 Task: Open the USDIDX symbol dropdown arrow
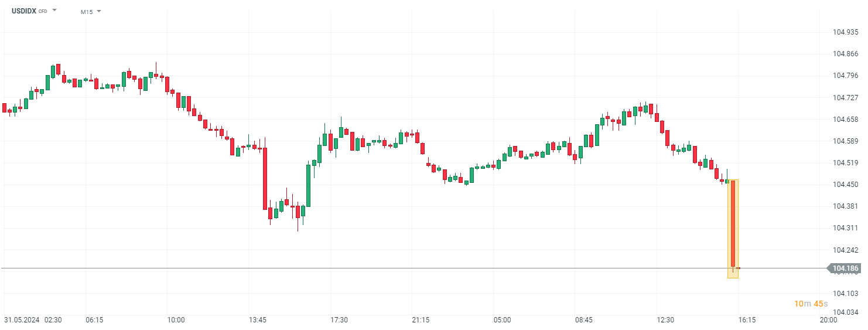pos(54,11)
